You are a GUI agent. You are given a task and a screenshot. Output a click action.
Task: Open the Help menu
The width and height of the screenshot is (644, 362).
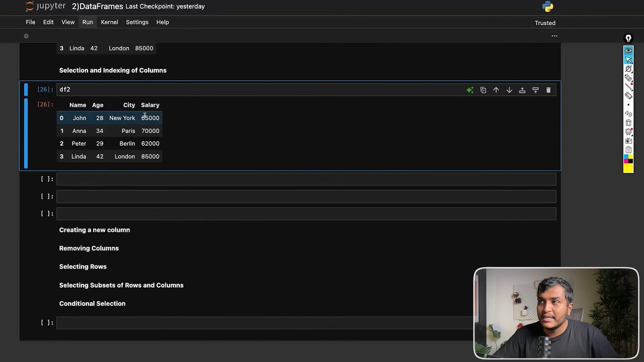163,22
